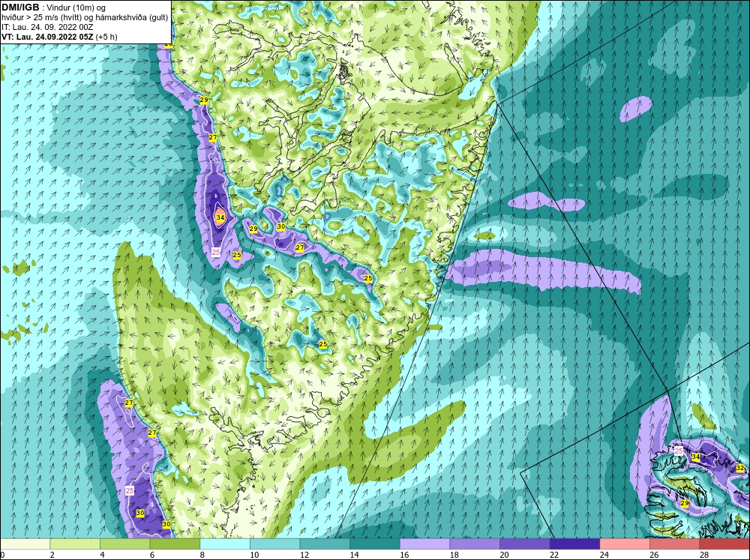Click the yellow '32' gust label at right edge
Viewport: 750px width, 560px height.
[x=740, y=467]
